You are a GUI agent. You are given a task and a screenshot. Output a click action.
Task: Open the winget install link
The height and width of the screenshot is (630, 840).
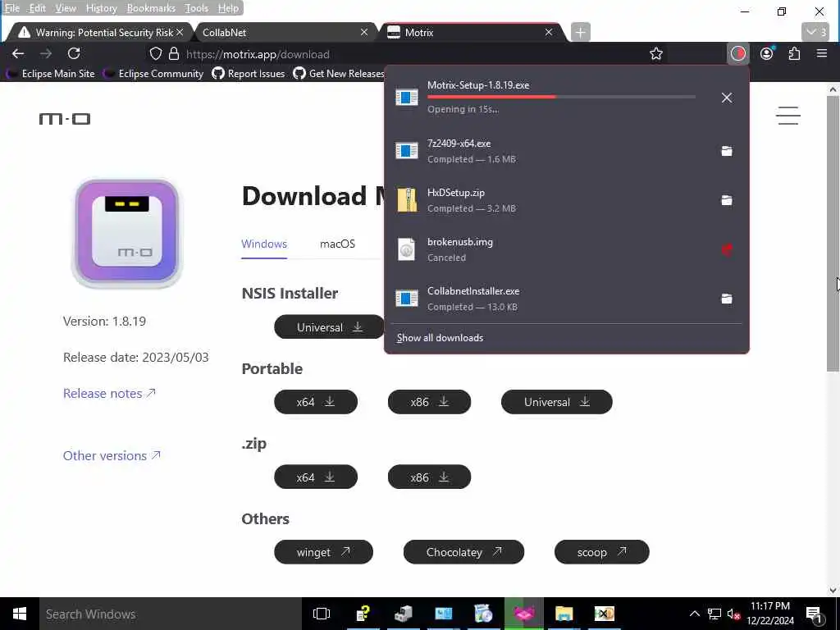323,552
